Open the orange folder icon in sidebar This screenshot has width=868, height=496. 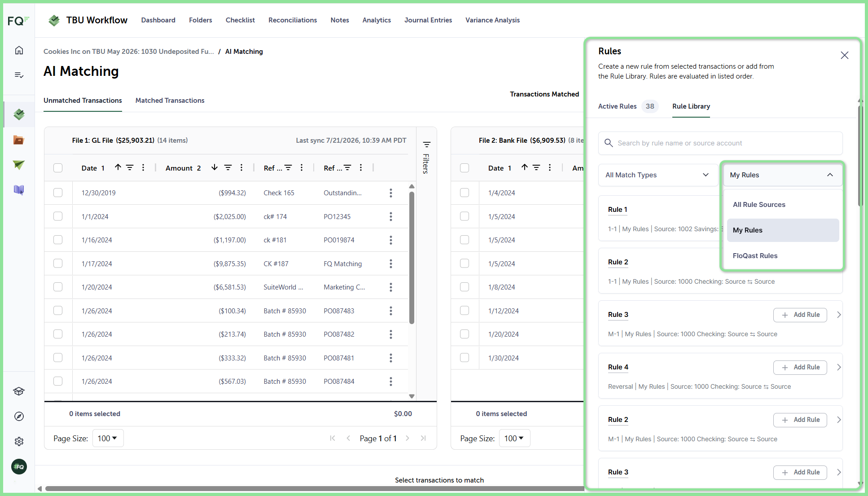click(19, 140)
